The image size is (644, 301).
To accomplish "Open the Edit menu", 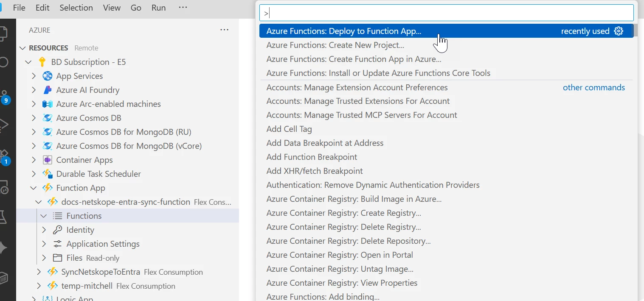I will [42, 8].
